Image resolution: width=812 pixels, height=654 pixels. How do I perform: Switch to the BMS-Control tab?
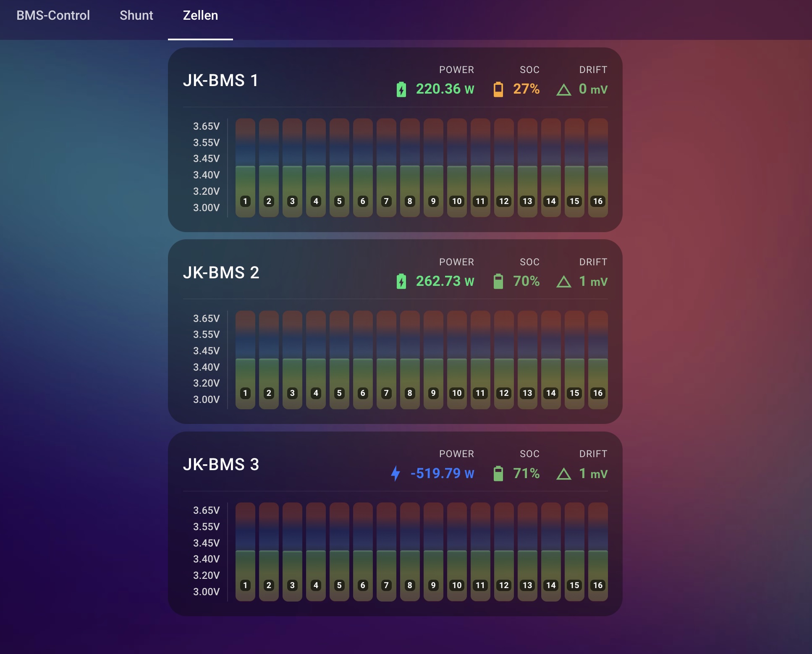pos(53,16)
